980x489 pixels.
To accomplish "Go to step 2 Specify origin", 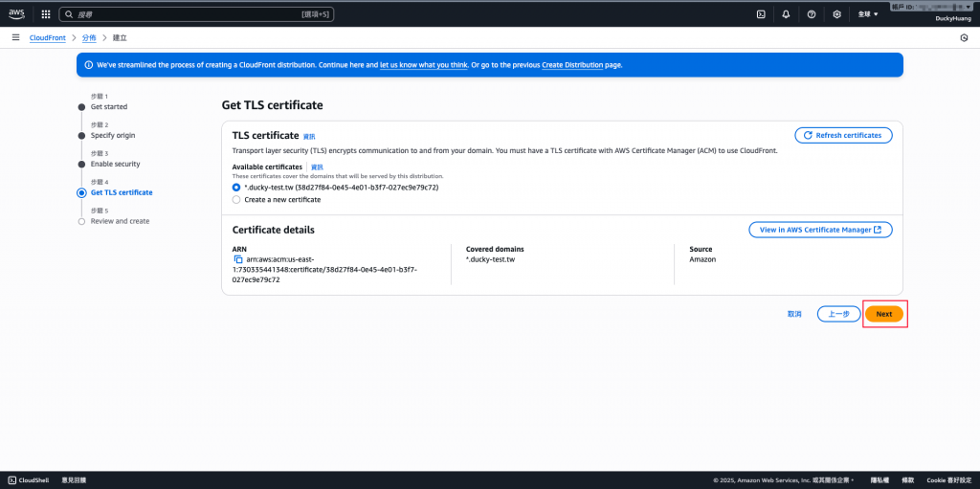I will point(113,135).
